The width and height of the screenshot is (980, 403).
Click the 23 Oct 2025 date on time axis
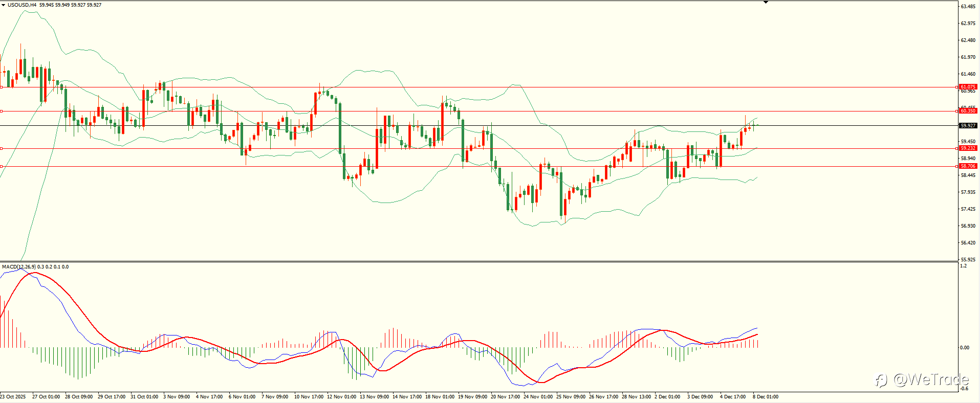tap(13, 397)
